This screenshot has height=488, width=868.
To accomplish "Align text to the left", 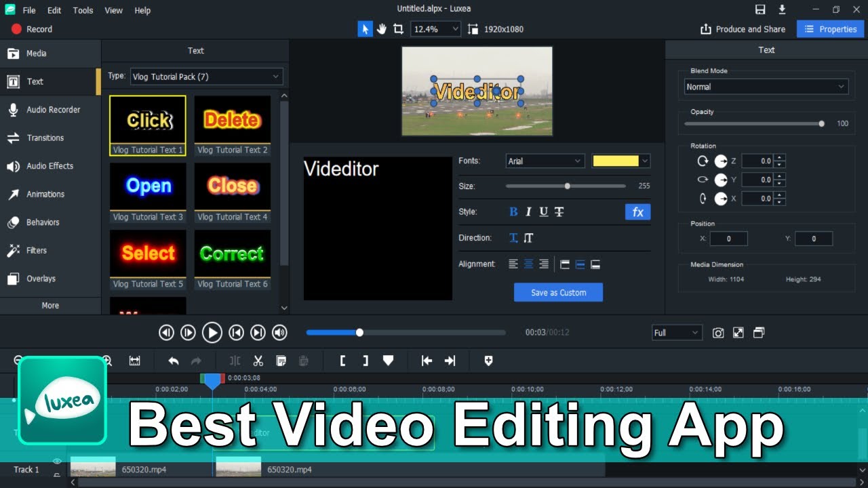I will [x=513, y=264].
